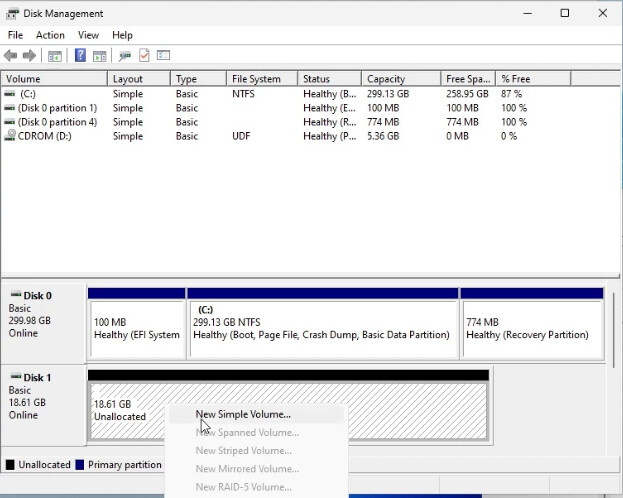Open the File menu
This screenshot has height=498, width=623.
click(15, 35)
